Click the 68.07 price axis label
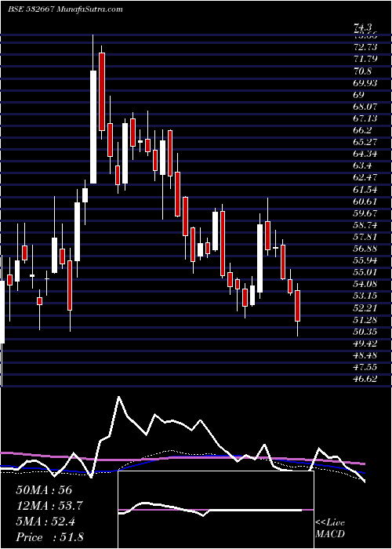Viewport: 392px width, 549px height. pos(365,107)
